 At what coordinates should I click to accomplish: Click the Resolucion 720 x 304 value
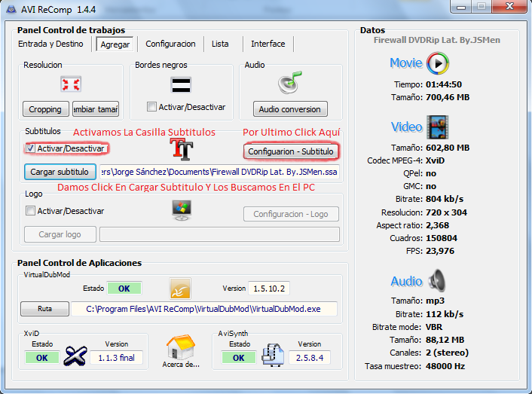tap(447, 212)
